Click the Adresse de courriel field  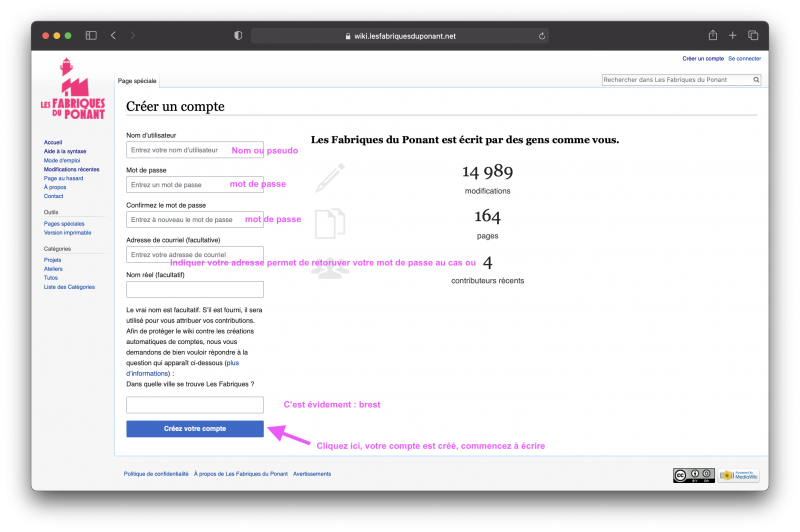195,255
